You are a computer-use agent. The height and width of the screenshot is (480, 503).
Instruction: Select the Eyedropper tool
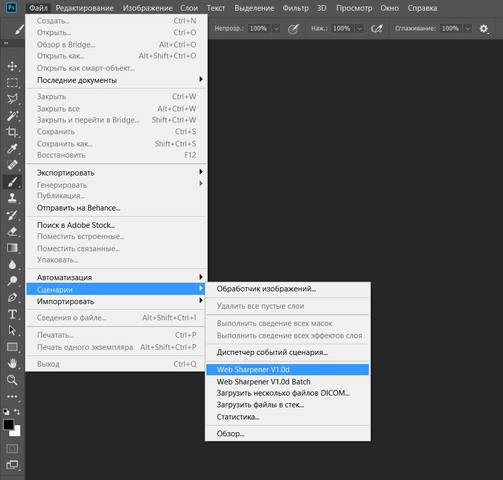[12, 149]
